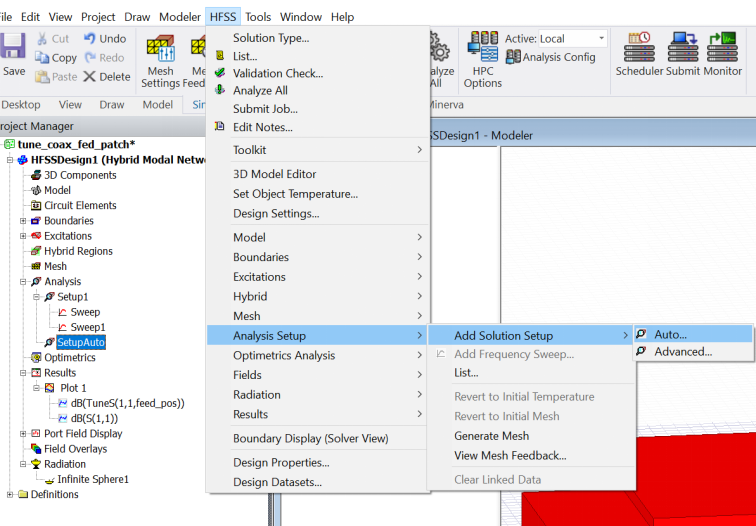Click the Submit job icon
This screenshot has width=756, height=526.
(683, 54)
